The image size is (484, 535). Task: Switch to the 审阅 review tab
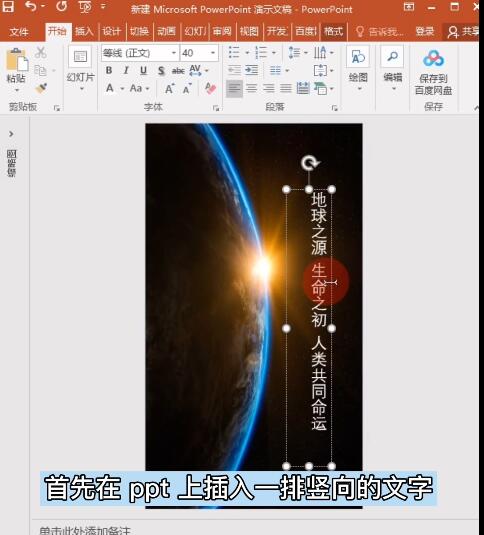click(222, 32)
